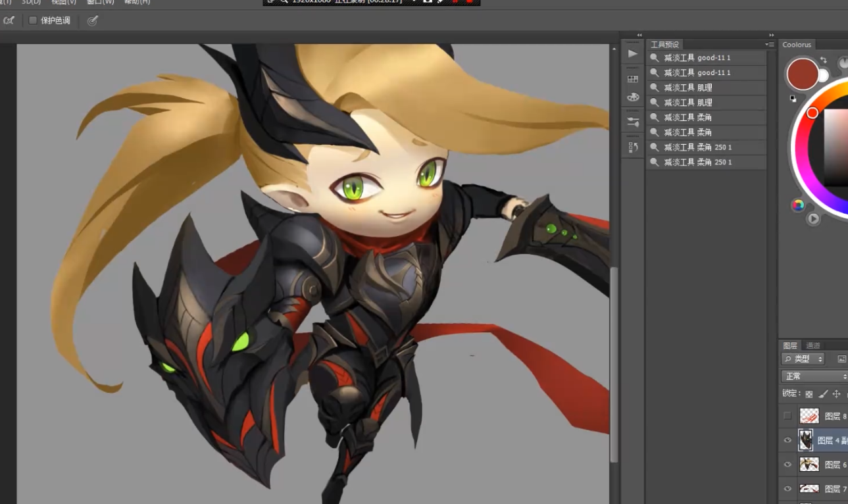Reset to default black and white colors
The width and height of the screenshot is (848, 504).
click(793, 99)
